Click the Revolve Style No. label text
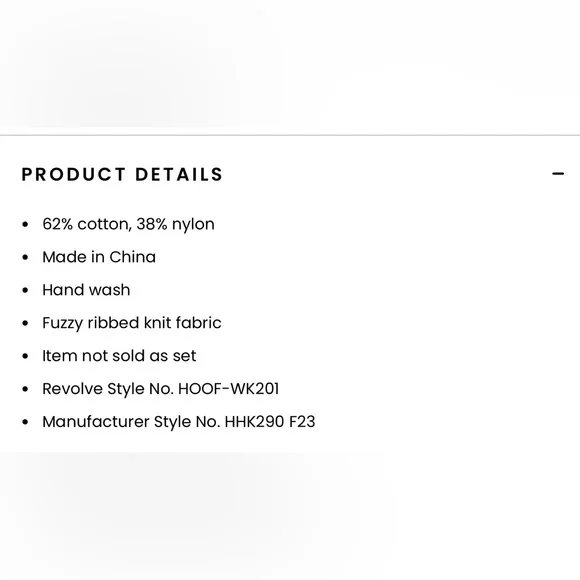This screenshot has height=580, width=580. click(108, 389)
